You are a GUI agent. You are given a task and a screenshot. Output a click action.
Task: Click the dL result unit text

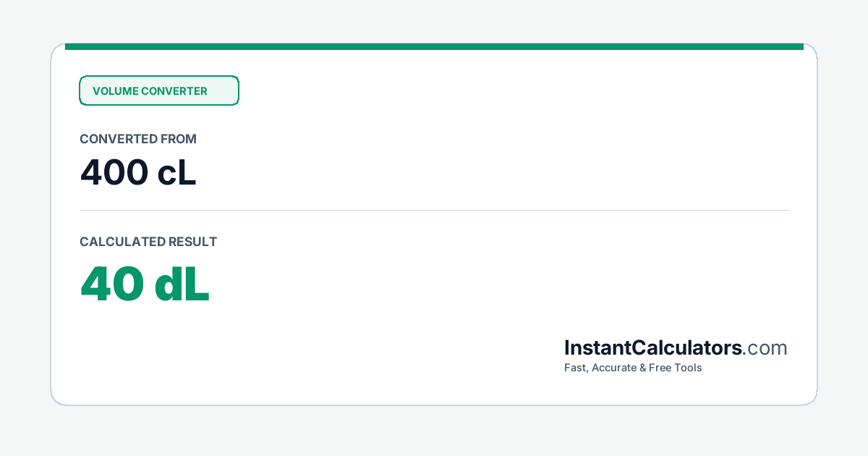[182, 284]
